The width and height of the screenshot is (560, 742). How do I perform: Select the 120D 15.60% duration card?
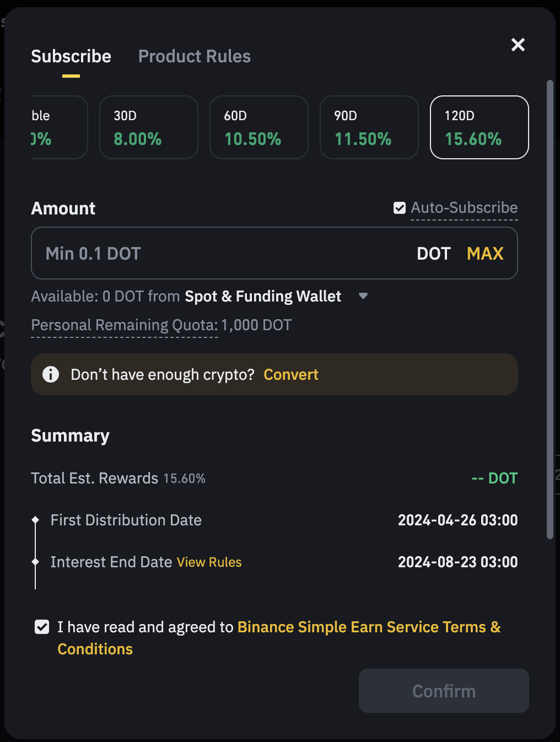point(480,127)
